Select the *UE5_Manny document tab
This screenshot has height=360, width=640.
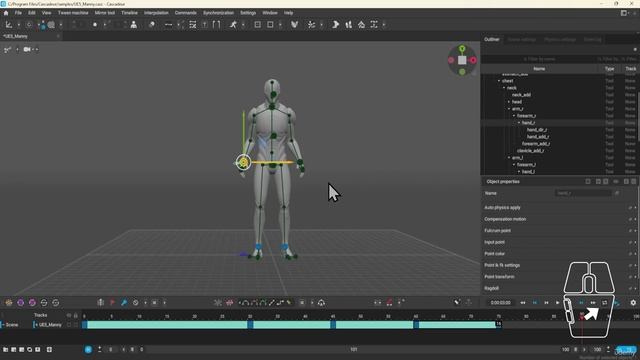(16, 36)
